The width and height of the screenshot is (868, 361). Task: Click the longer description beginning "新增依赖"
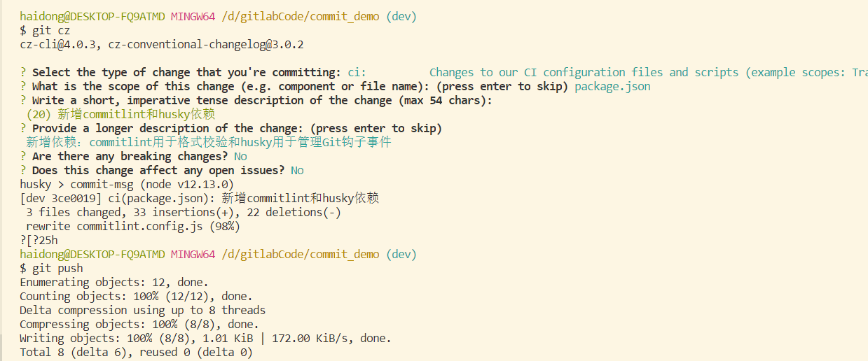pyautogui.click(x=208, y=143)
